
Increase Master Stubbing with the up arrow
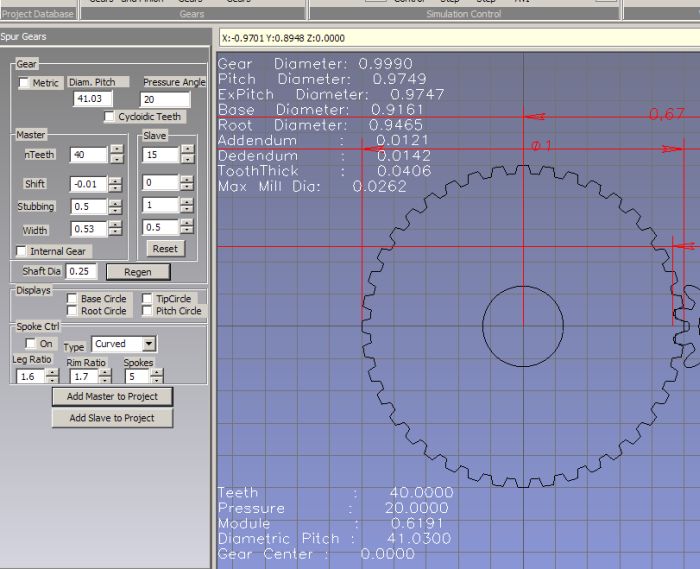(x=115, y=202)
